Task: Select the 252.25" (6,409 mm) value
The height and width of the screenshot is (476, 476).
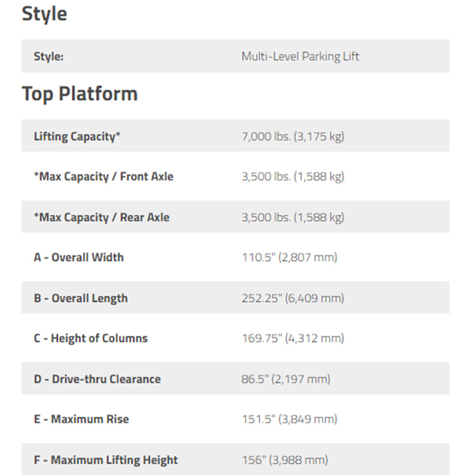Action: click(293, 298)
